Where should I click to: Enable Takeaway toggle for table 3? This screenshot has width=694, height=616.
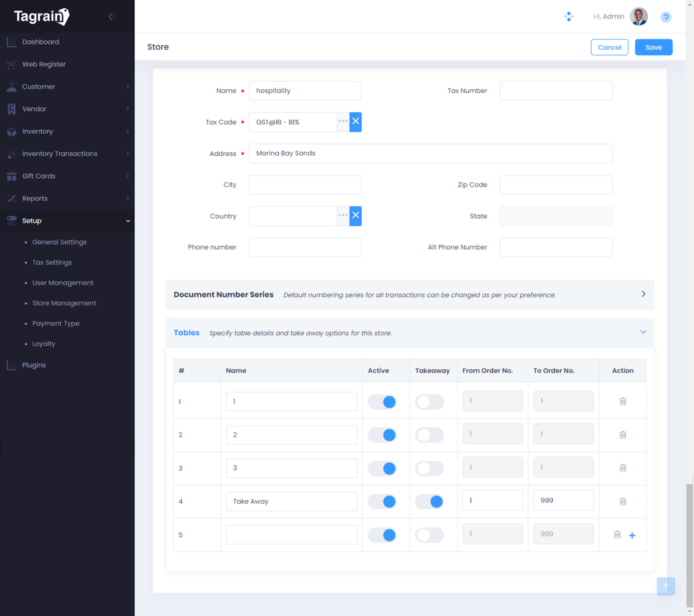pyautogui.click(x=429, y=469)
